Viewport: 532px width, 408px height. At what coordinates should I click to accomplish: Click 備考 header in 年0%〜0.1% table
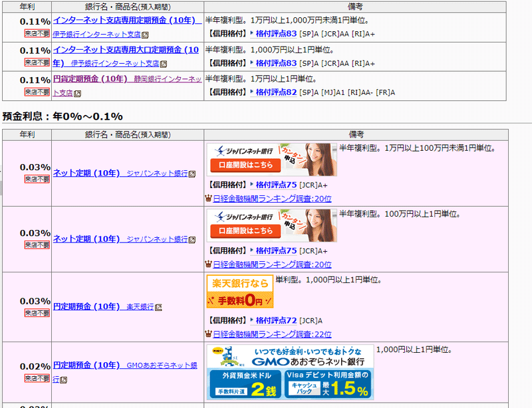tap(356, 135)
